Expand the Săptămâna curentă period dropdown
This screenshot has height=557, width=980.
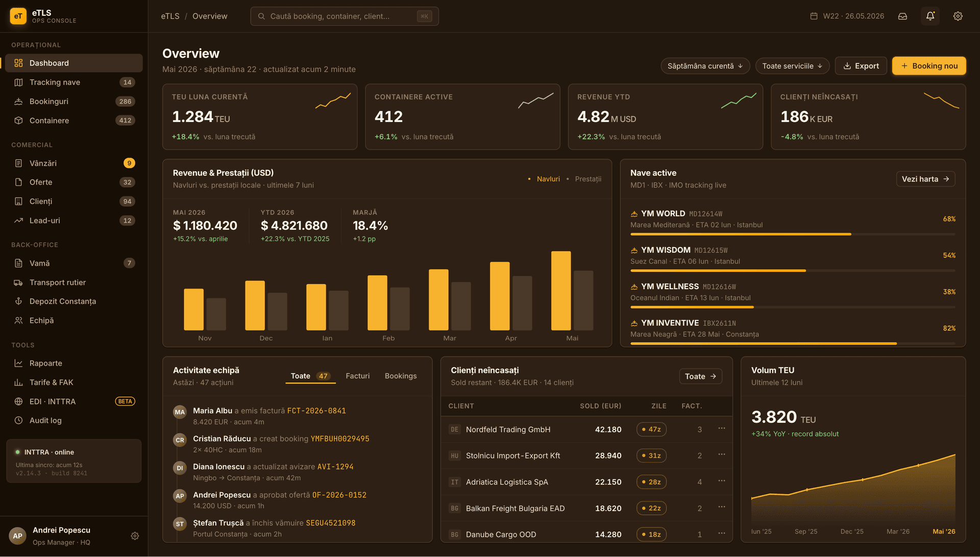point(705,66)
